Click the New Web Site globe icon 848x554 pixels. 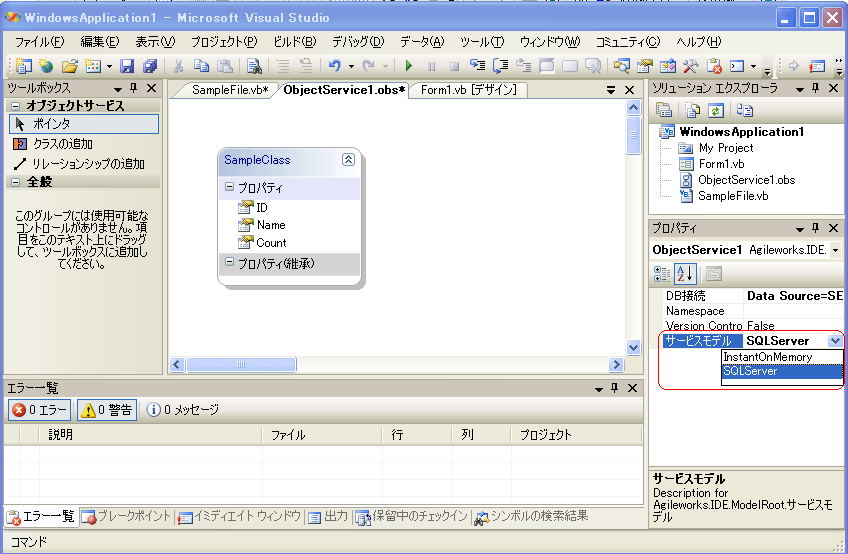coord(47,66)
